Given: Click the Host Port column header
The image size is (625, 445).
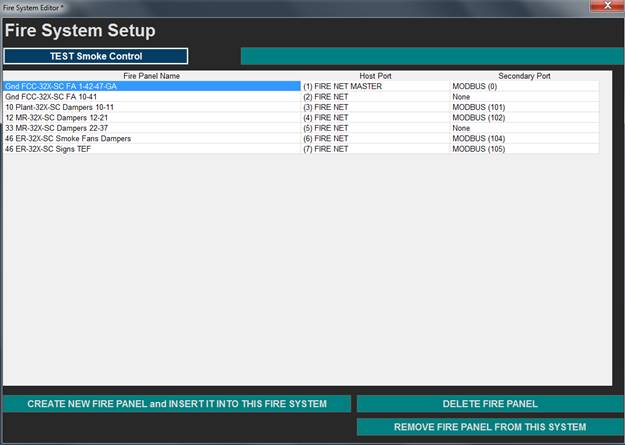Looking at the screenshot, I should (x=376, y=76).
